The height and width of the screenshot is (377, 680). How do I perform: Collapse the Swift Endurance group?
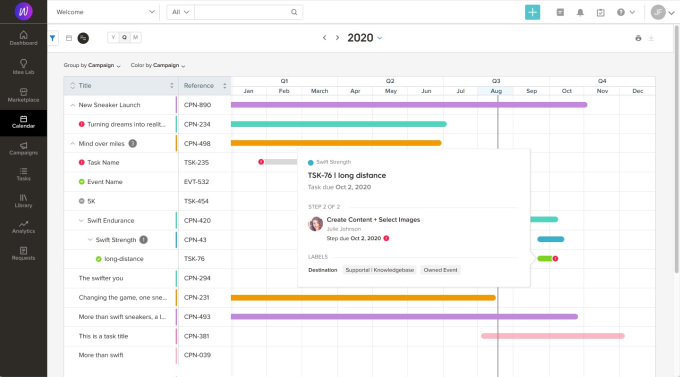(81, 220)
